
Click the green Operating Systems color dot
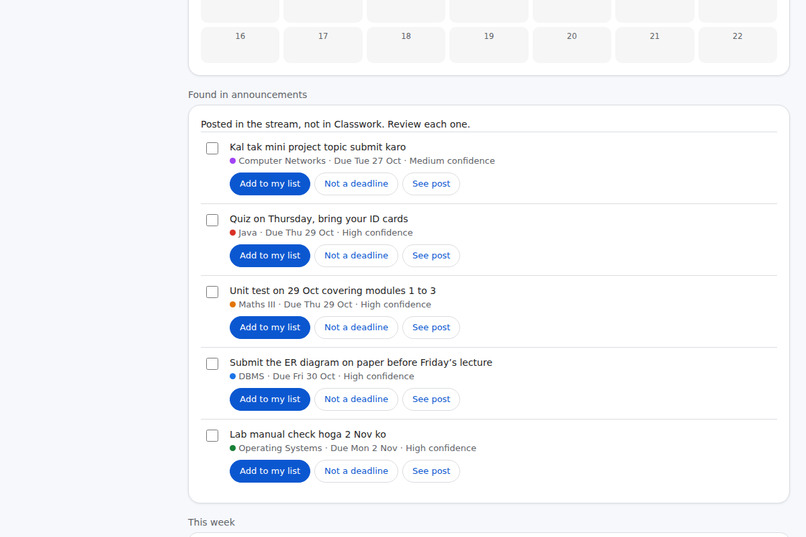[233, 448]
